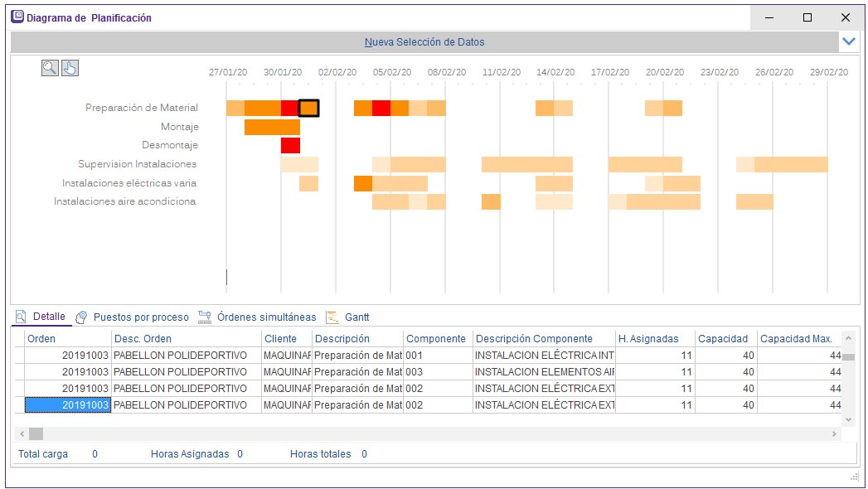Open the Órdenes simultáneas tab
The image size is (868, 489).
click(266, 317)
